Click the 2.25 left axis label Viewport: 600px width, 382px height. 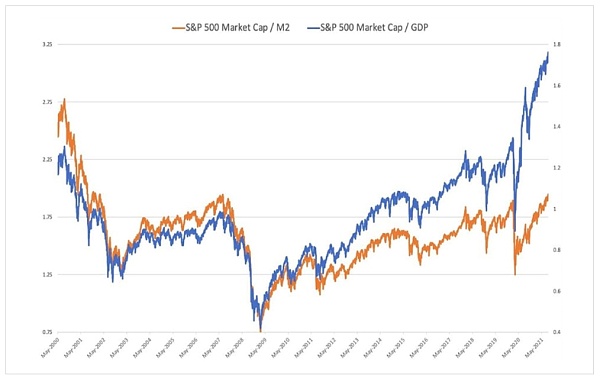47,160
